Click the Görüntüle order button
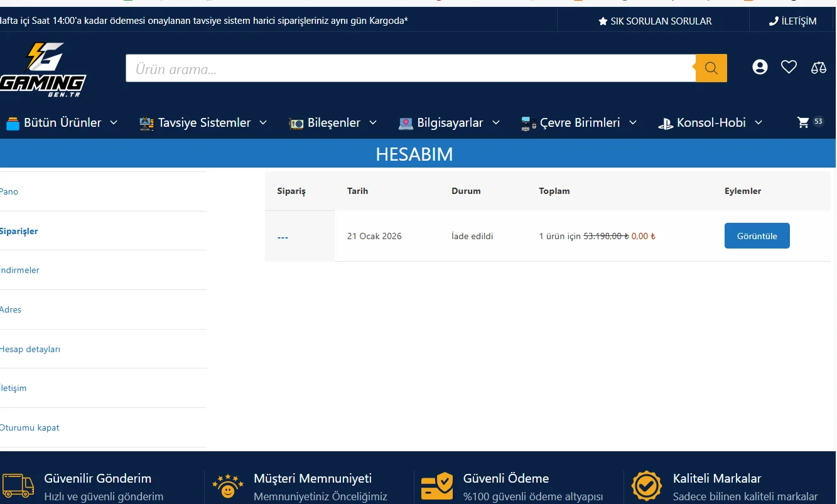This screenshot has width=837, height=504. click(x=757, y=236)
